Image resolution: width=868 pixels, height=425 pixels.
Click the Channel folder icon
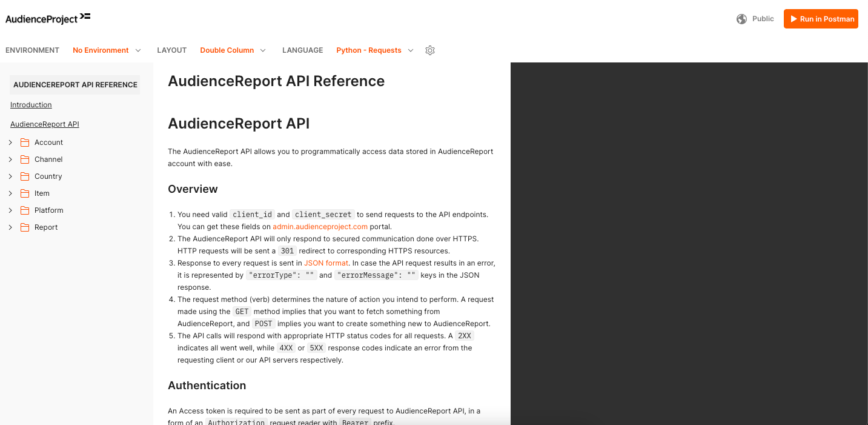click(25, 159)
